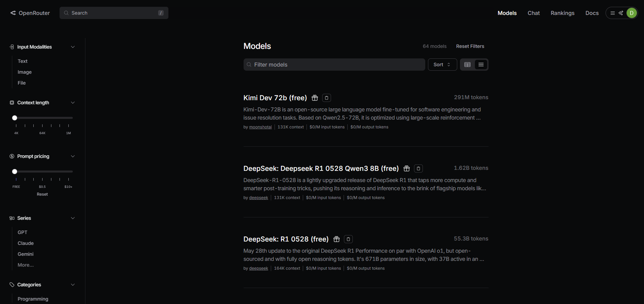Click gift icon beside Deepseek R1 0528 Qwen3 8B
The height and width of the screenshot is (304, 644).
pos(407,168)
